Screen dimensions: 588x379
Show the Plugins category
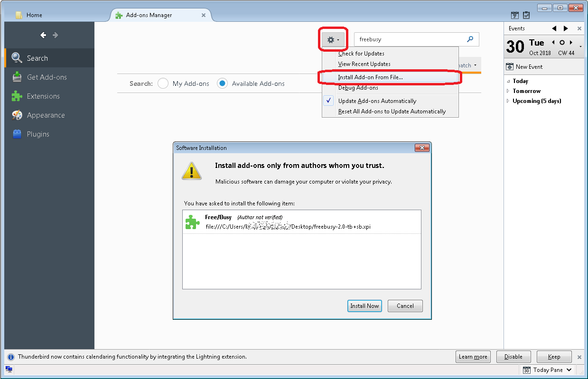(x=49, y=134)
